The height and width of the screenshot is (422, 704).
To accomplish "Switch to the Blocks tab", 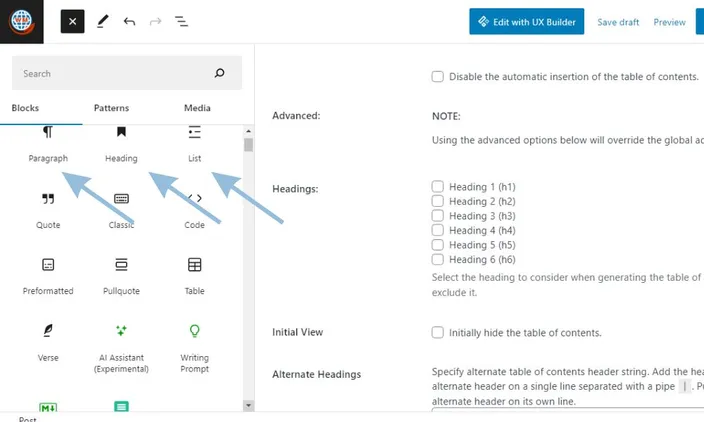I will pyautogui.click(x=25, y=108).
